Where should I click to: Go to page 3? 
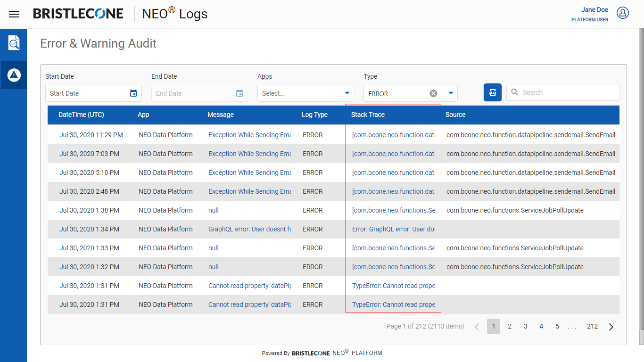click(x=525, y=326)
